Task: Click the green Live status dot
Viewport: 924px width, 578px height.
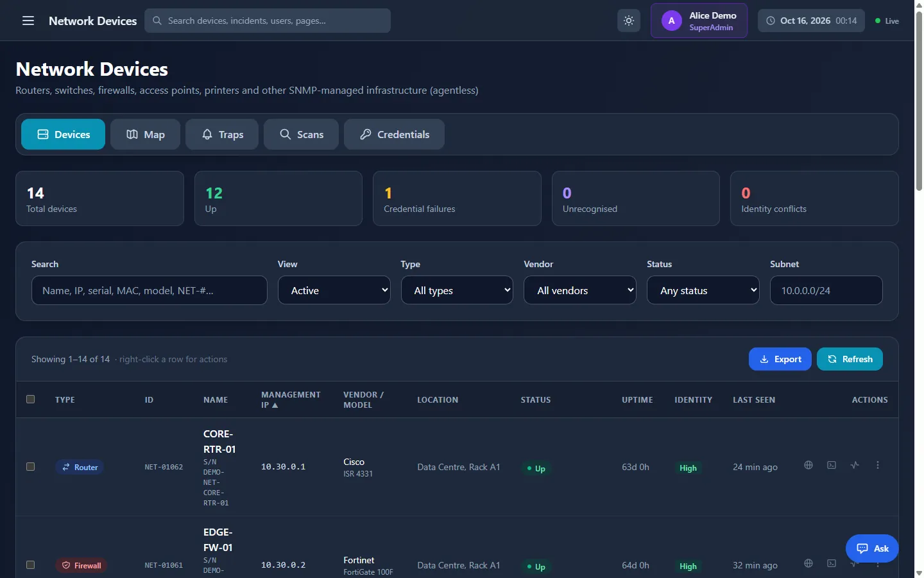Action: click(878, 21)
